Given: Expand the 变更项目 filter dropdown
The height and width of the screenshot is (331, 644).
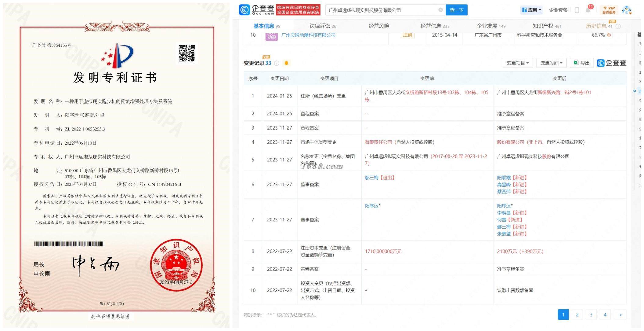Looking at the screenshot, I should point(517,63).
